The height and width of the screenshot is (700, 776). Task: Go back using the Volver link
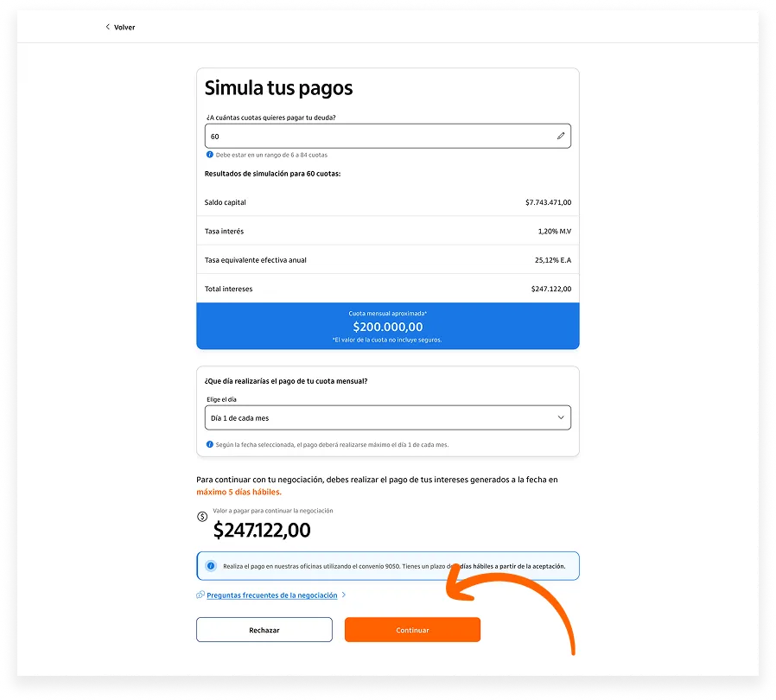[124, 28]
